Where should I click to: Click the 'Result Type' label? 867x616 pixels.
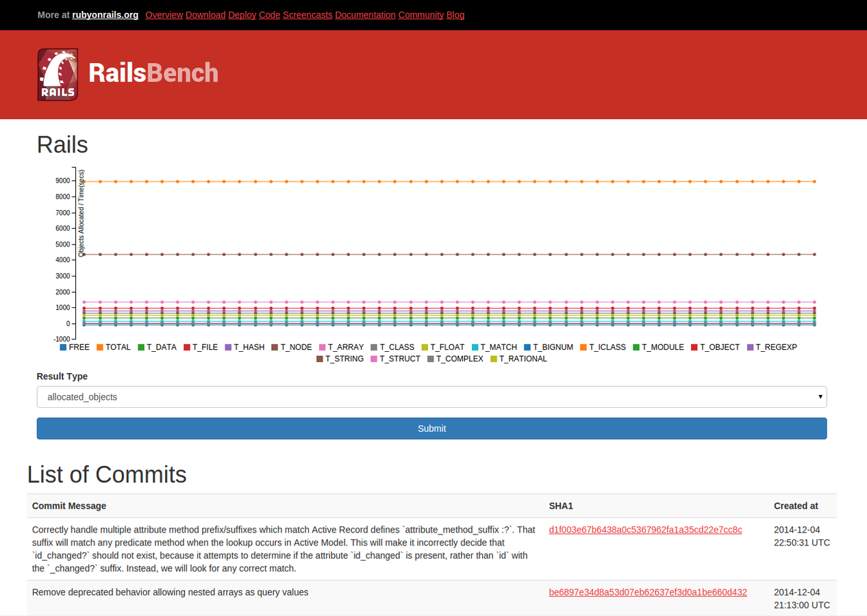62,376
